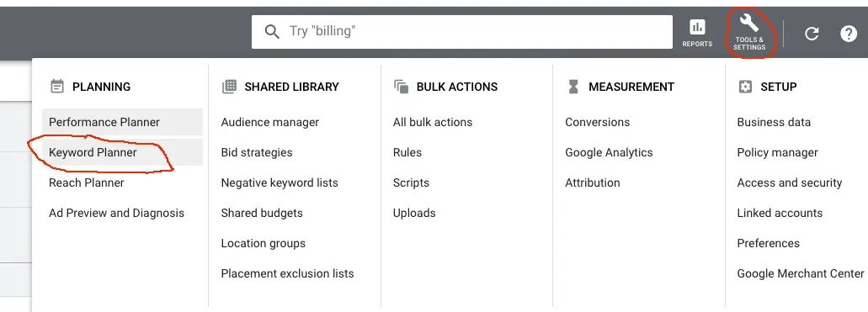Choose Scripts under Bulk Actions
868x312 pixels.
pos(411,182)
